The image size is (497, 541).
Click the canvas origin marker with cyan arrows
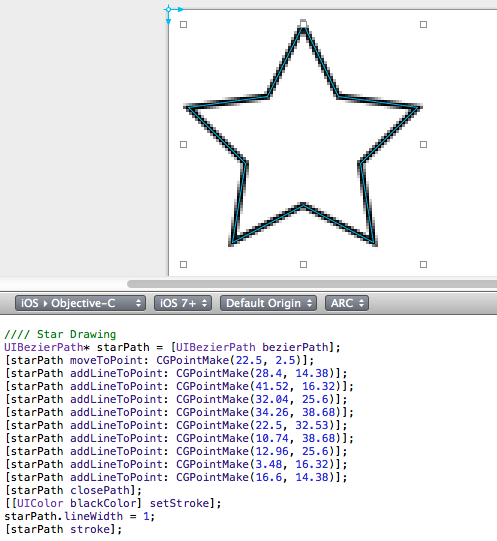(168, 10)
